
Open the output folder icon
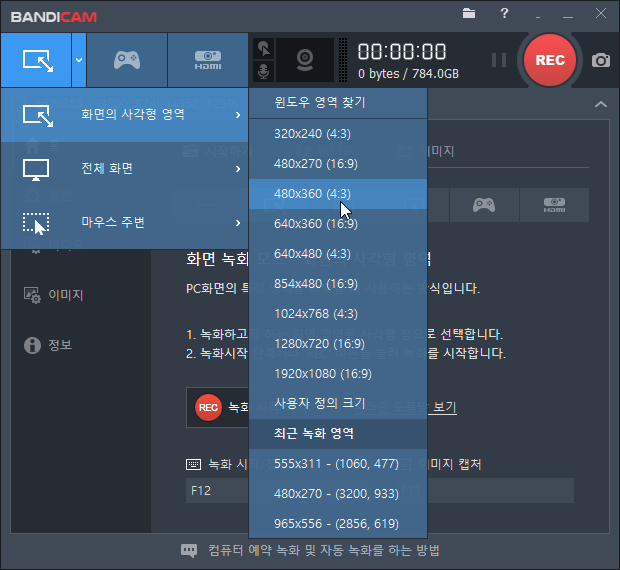tap(469, 13)
